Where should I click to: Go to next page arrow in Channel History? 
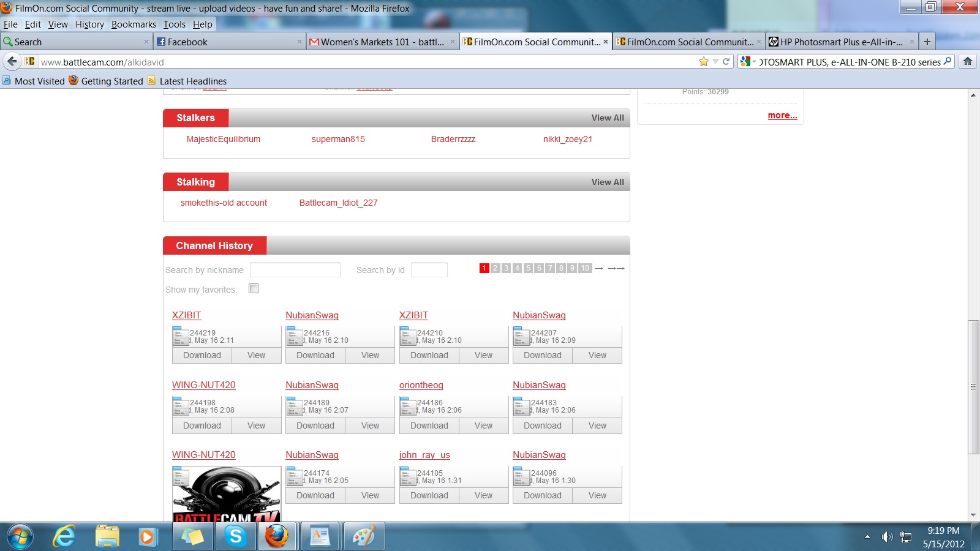[599, 268]
